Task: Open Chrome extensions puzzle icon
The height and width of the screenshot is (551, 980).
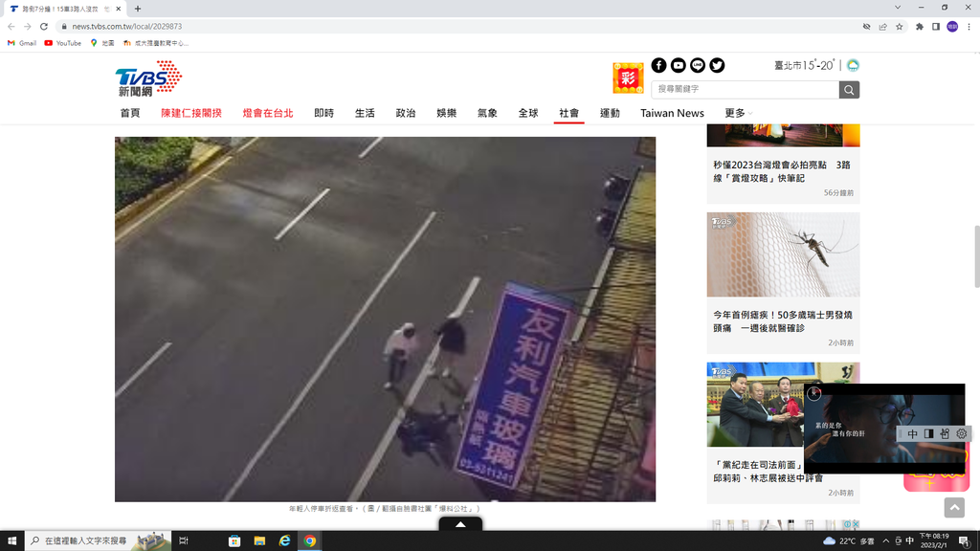Action: coord(920,27)
